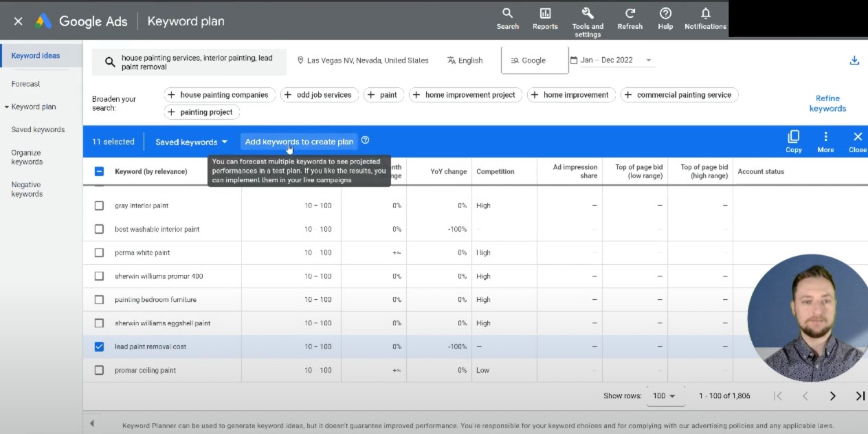Viewport: 868px width, 434px height.
Task: Sort by the YoY change column header
Action: [x=449, y=171]
